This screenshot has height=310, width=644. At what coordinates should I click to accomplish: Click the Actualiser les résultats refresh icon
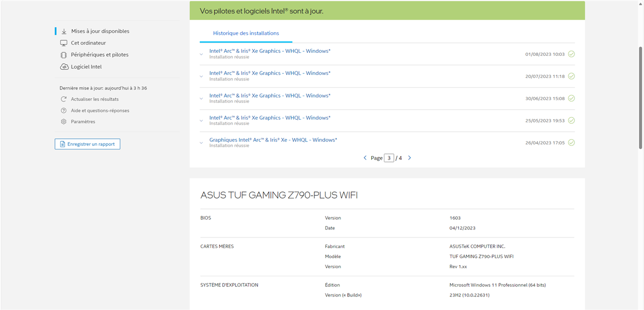pyautogui.click(x=63, y=99)
